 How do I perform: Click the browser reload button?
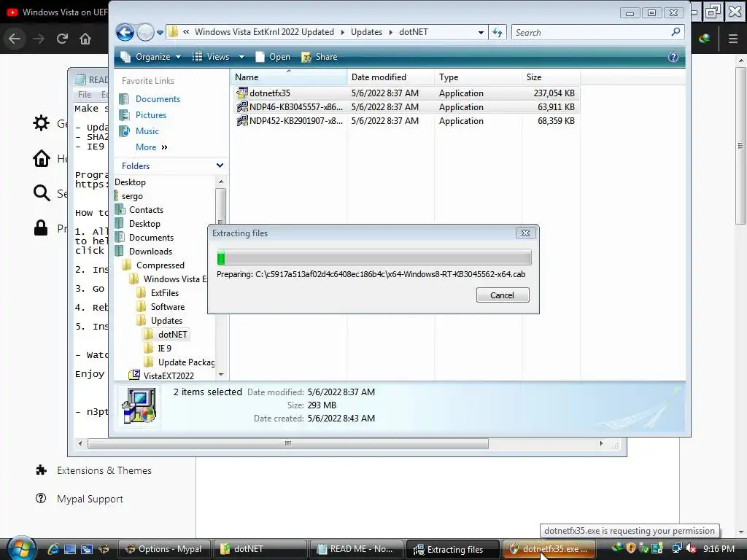click(62, 39)
